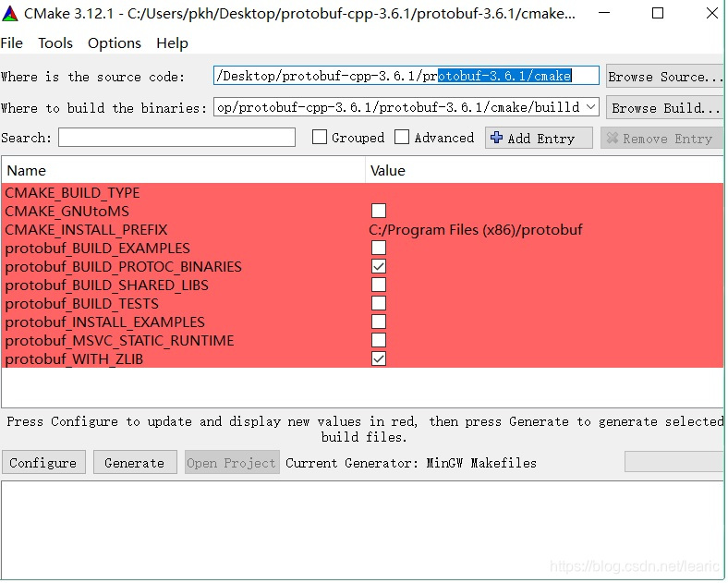Select the CMAKE_GNUtoMS entry name
This screenshot has width=728, height=583.
67,212
